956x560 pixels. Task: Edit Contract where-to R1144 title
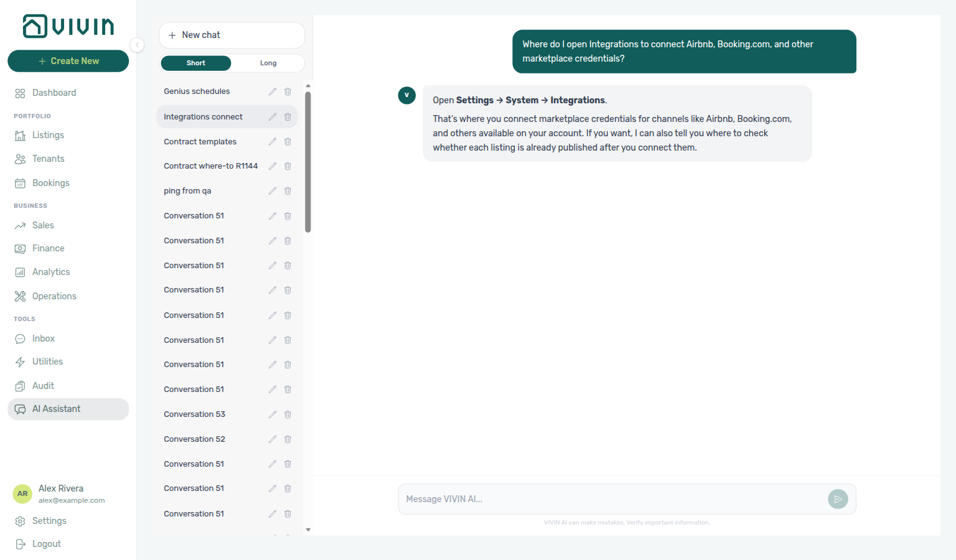pyautogui.click(x=272, y=166)
